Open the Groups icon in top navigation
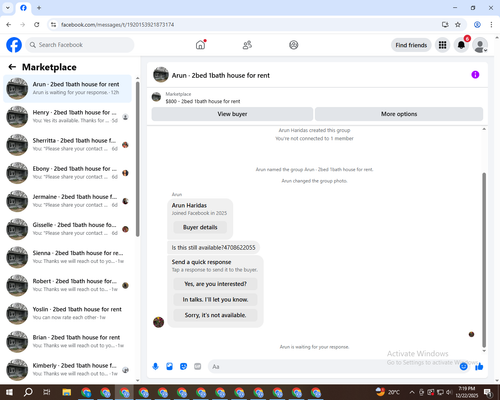 [x=294, y=45]
